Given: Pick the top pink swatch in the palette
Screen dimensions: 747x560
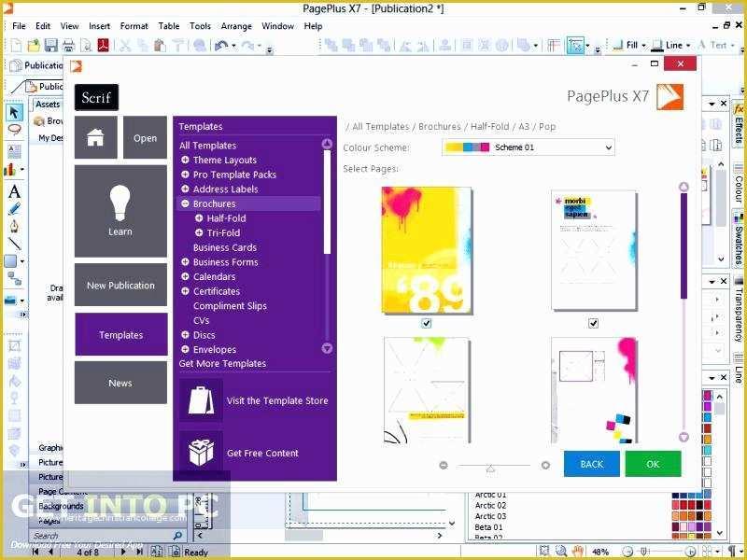Looking at the screenshot, I should click(x=708, y=395).
